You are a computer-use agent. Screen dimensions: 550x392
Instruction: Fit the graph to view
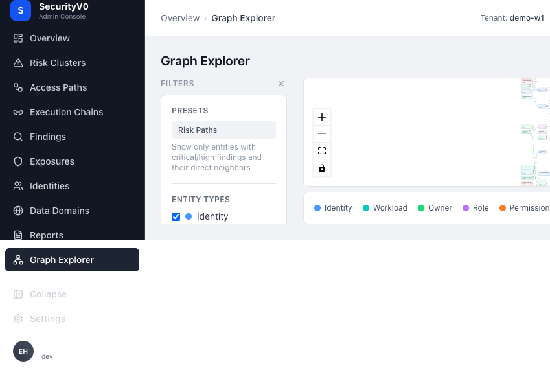(x=322, y=150)
